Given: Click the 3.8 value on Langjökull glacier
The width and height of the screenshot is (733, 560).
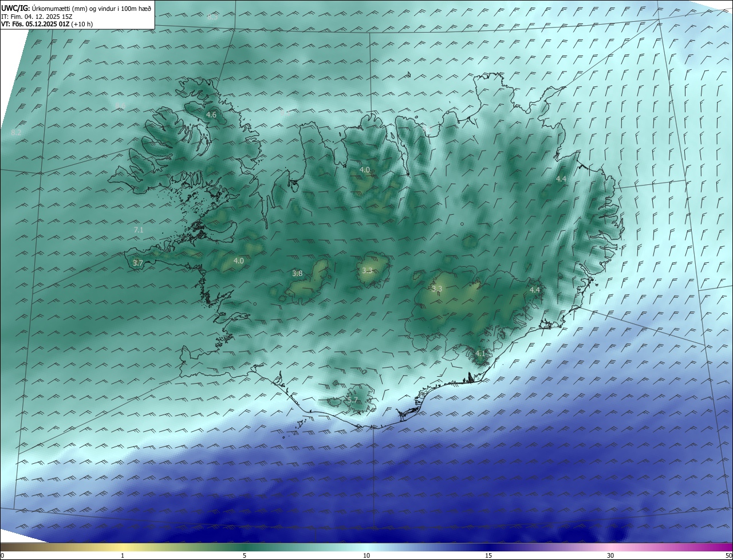Looking at the screenshot, I should coord(297,273).
